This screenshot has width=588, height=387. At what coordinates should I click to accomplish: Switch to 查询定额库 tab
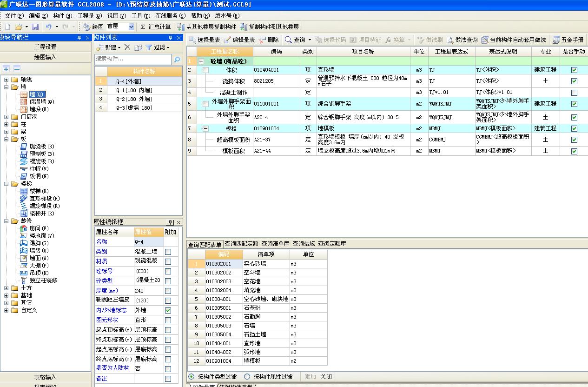332,244
